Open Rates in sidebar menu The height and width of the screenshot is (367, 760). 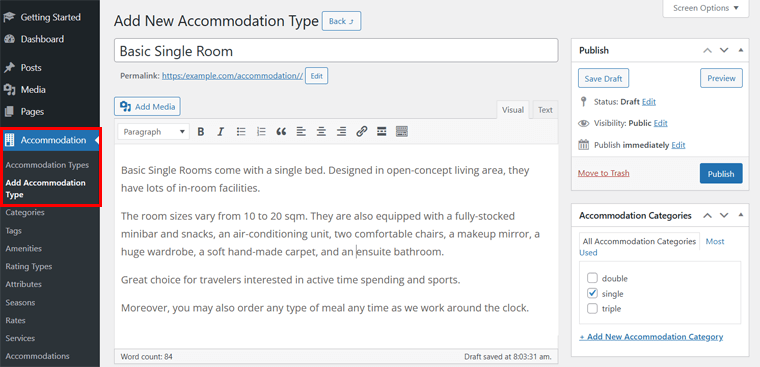point(16,320)
